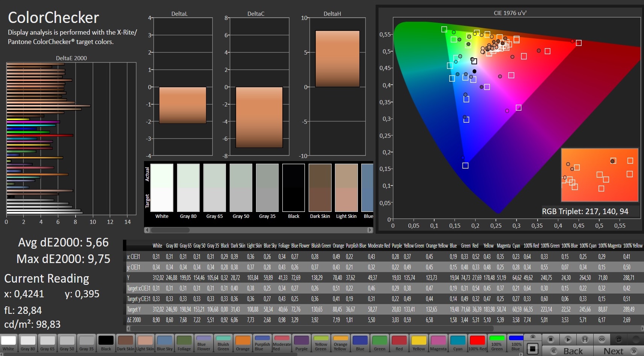The image size is (644, 356).
Task: Click the large black square pattern icon
Action: pos(532,349)
